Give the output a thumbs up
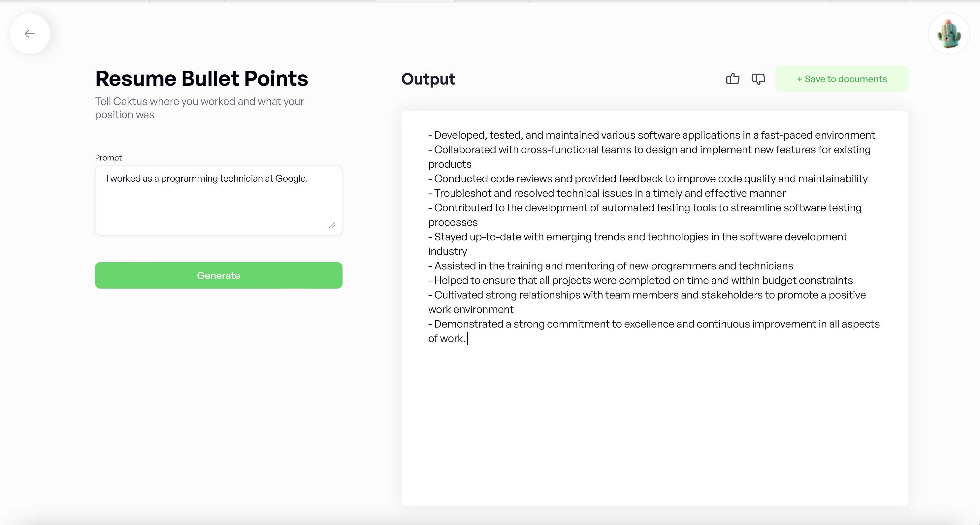 click(732, 79)
